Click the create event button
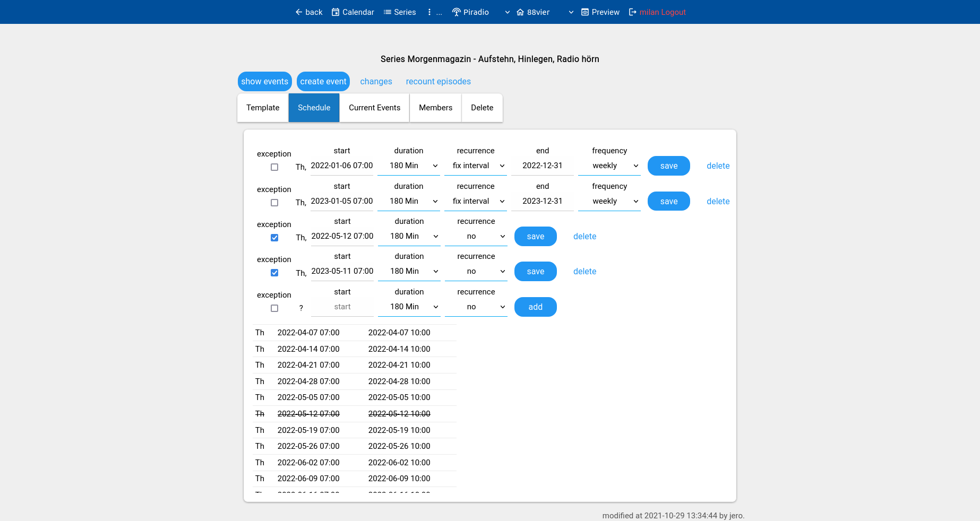The image size is (980, 521). pos(323,81)
